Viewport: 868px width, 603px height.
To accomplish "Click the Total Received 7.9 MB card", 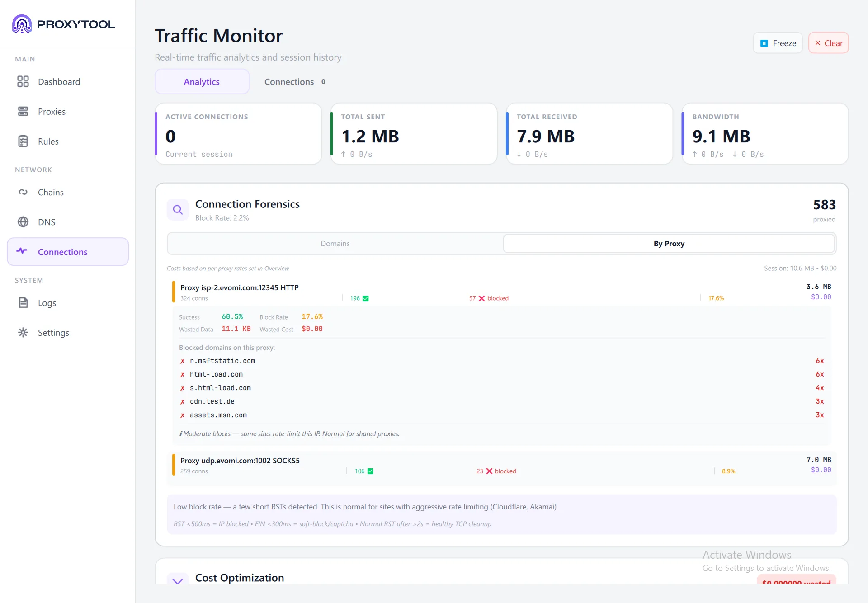I will pyautogui.click(x=590, y=134).
